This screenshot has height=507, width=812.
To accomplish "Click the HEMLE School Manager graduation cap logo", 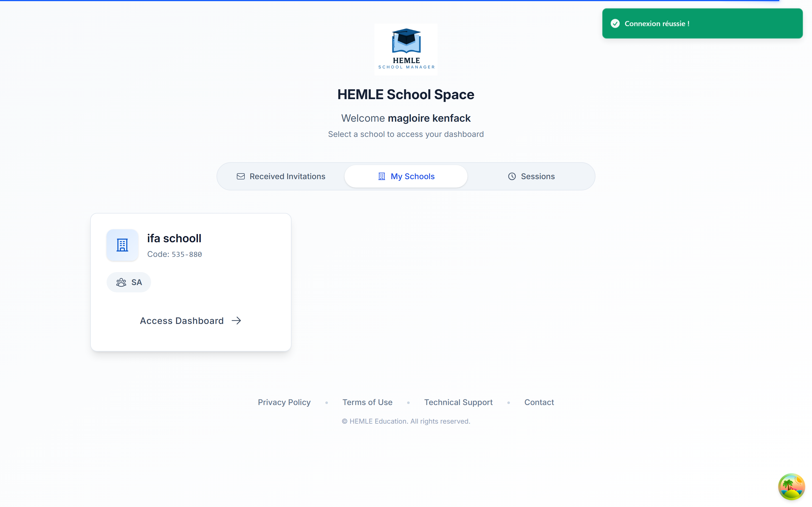I will pyautogui.click(x=406, y=49).
